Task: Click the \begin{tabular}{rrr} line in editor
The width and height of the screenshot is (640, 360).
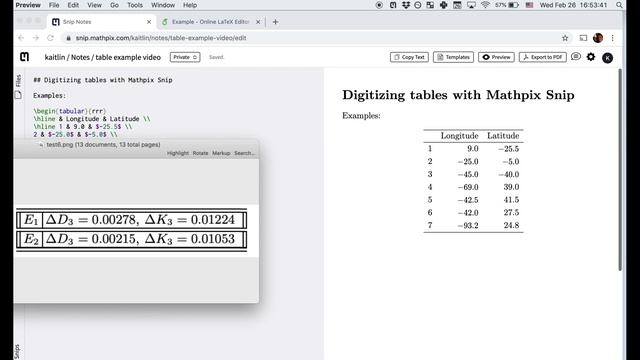Action: [x=70, y=111]
